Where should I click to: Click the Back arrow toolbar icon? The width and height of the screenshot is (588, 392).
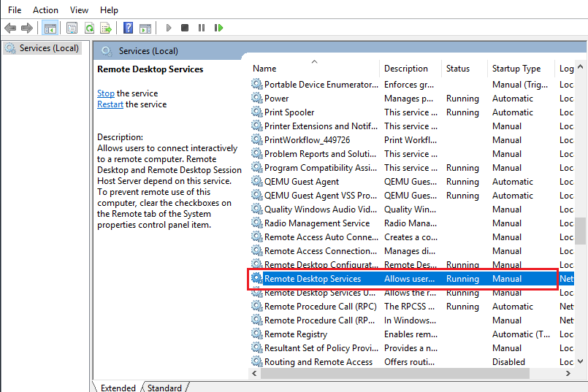click(10, 28)
